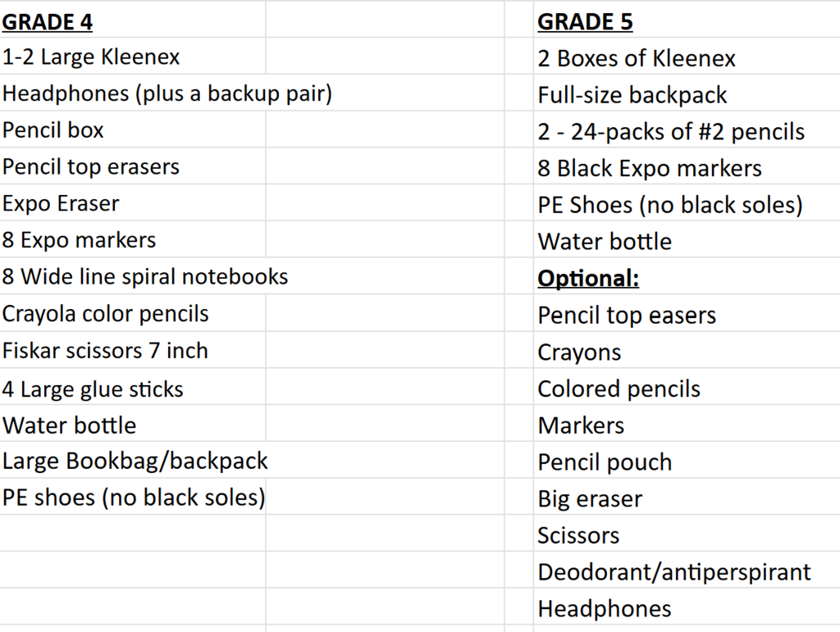
Task: Select the 4 Large glue sticks cell
Action: (x=132, y=387)
